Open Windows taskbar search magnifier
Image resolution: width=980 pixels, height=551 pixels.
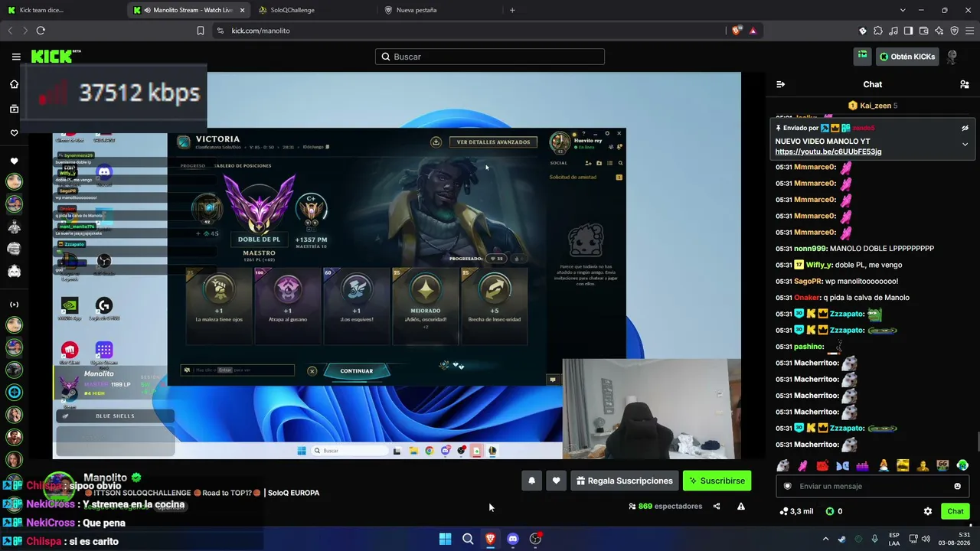468,539
